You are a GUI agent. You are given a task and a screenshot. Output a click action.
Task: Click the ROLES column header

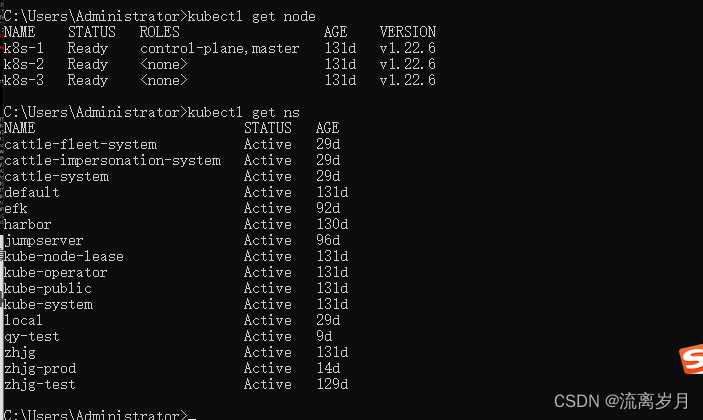tap(159, 32)
